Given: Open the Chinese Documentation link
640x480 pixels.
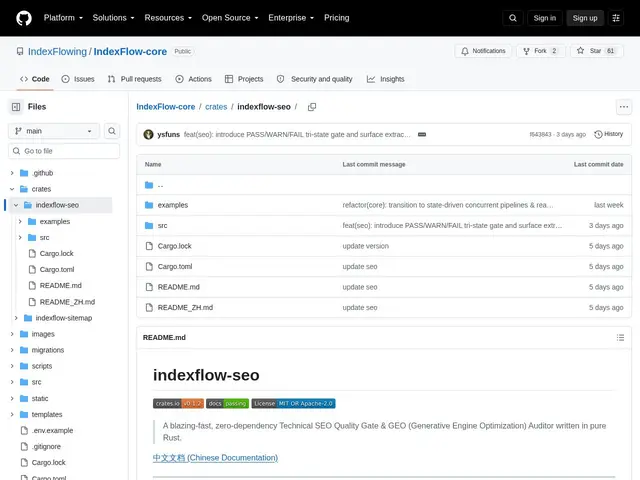Looking at the screenshot, I should click(x=216, y=458).
